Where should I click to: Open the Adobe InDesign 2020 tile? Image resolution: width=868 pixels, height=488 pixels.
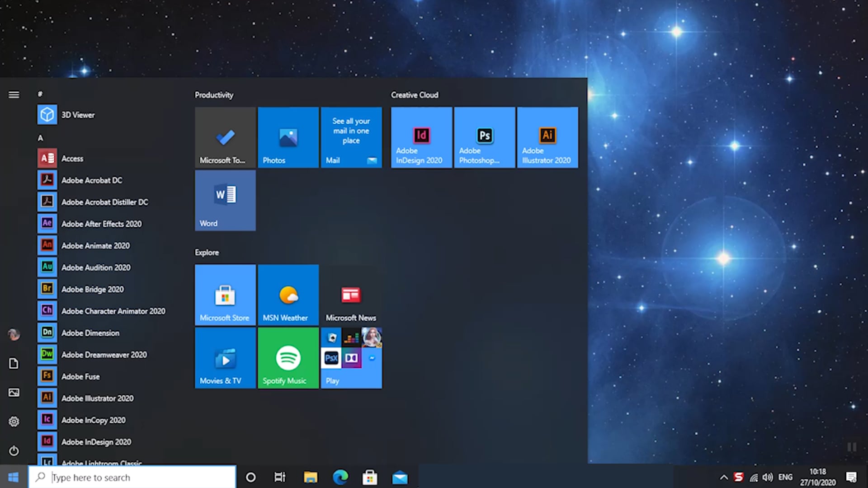[421, 137]
